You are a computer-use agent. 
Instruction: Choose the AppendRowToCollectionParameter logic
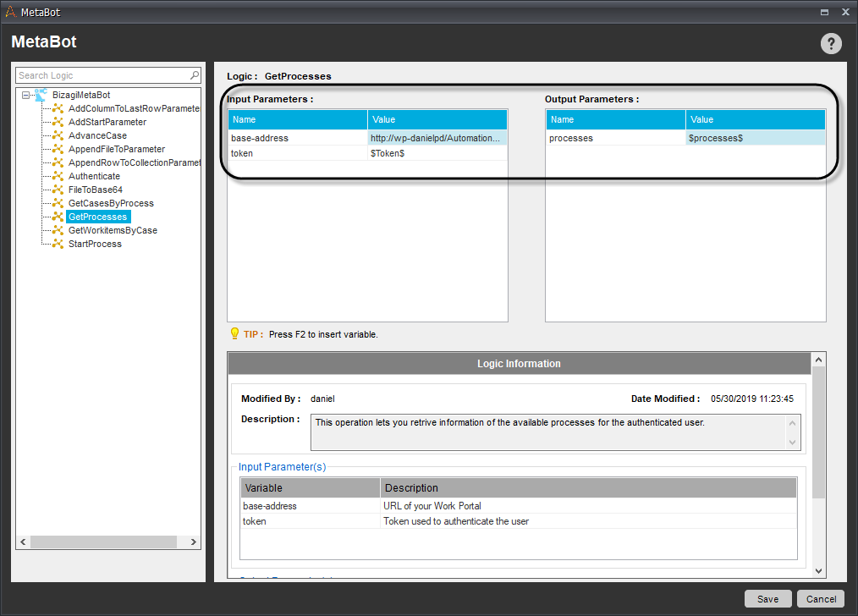click(134, 162)
